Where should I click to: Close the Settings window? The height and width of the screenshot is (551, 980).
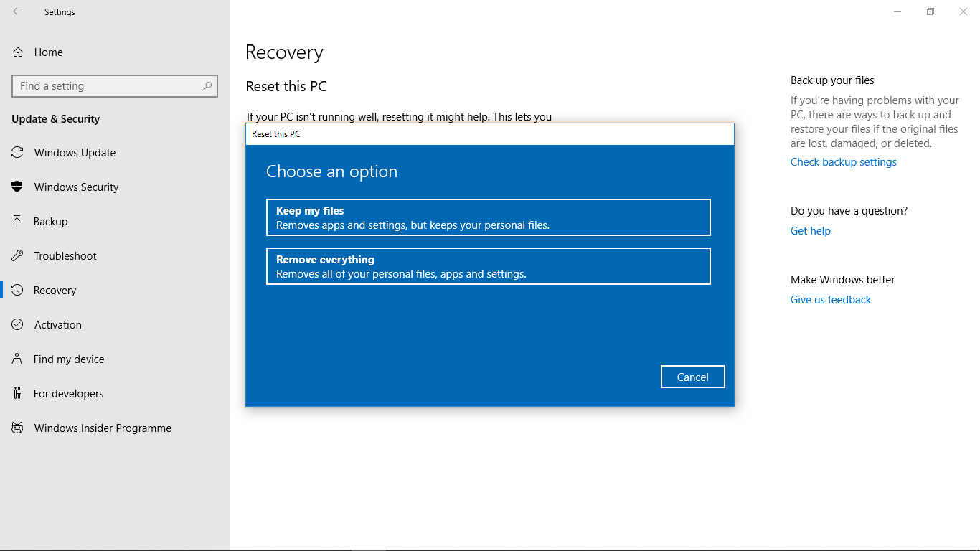click(963, 11)
